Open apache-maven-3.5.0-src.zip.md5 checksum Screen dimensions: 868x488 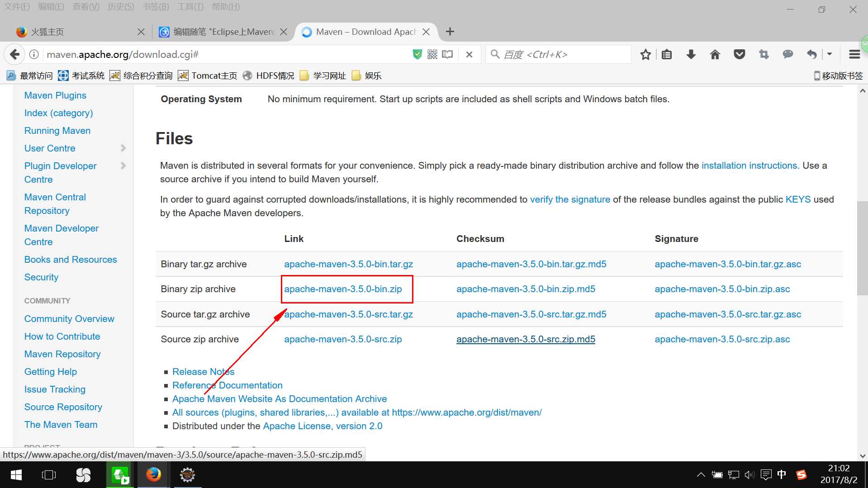[x=526, y=339]
